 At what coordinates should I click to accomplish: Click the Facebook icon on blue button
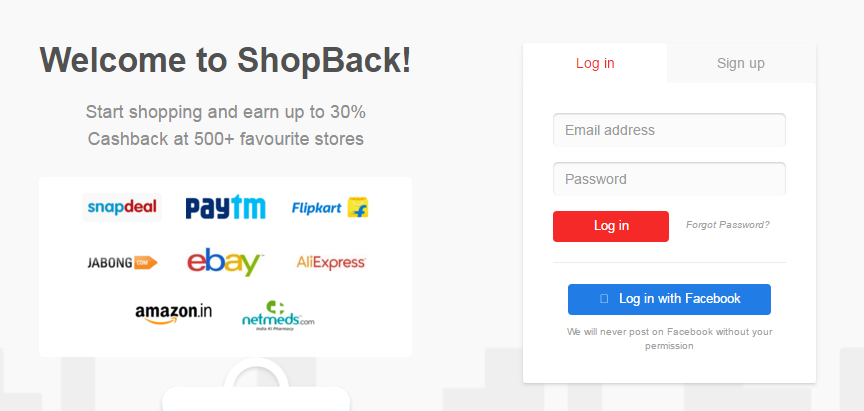[604, 299]
